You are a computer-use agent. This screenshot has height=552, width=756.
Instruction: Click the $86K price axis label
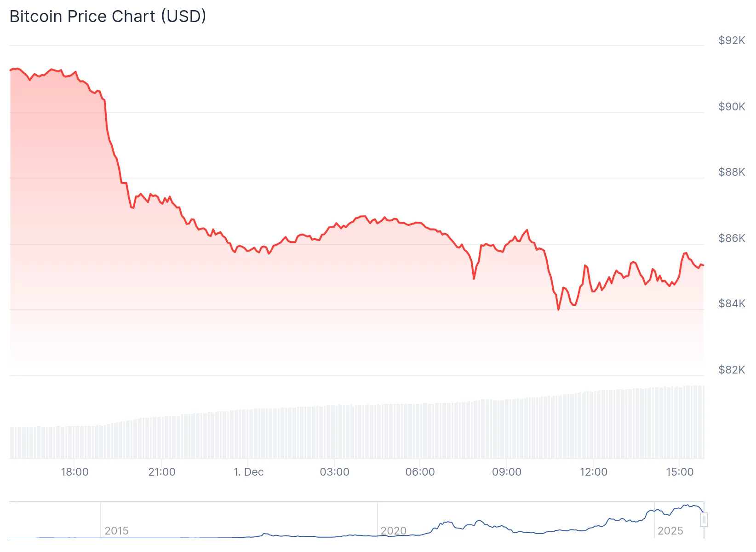[x=732, y=238]
